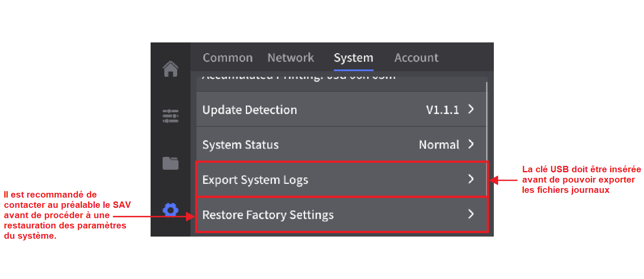Click the Update Detection label

[250, 110]
